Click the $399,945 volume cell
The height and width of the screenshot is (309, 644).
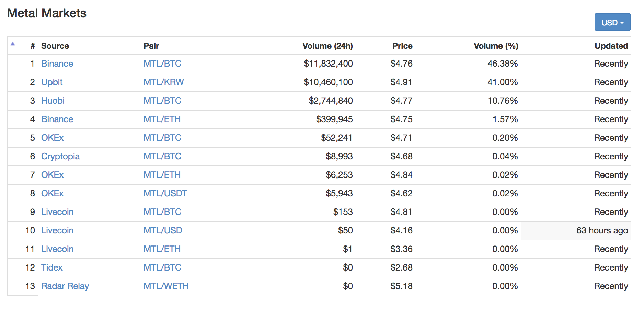[x=334, y=119]
